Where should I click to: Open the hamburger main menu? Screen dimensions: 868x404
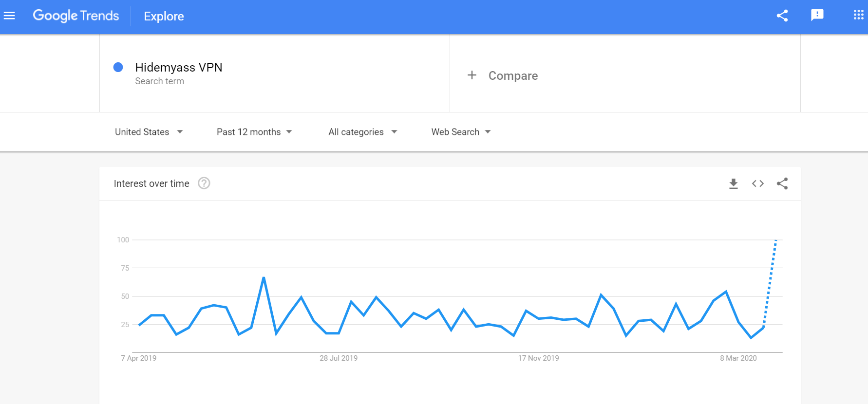(x=9, y=16)
